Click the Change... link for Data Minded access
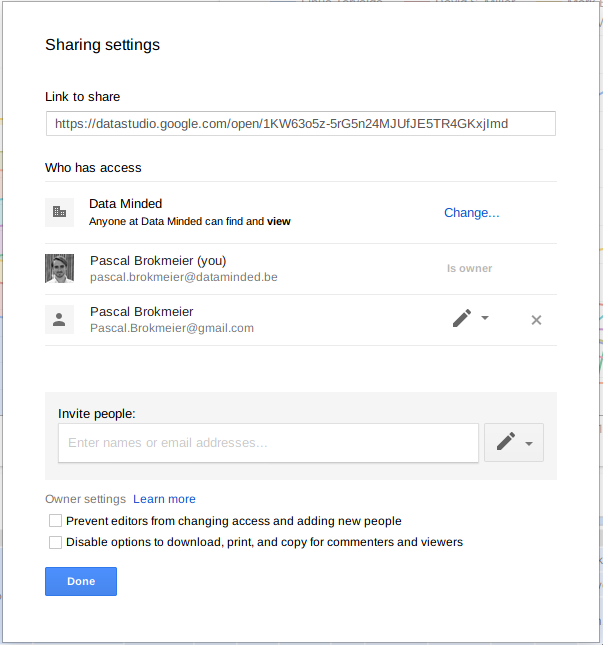Screen dimensions: 603x645 coord(471,213)
